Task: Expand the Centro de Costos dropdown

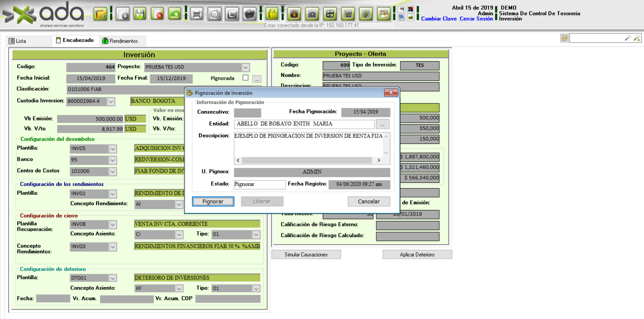Action: pyautogui.click(x=113, y=172)
